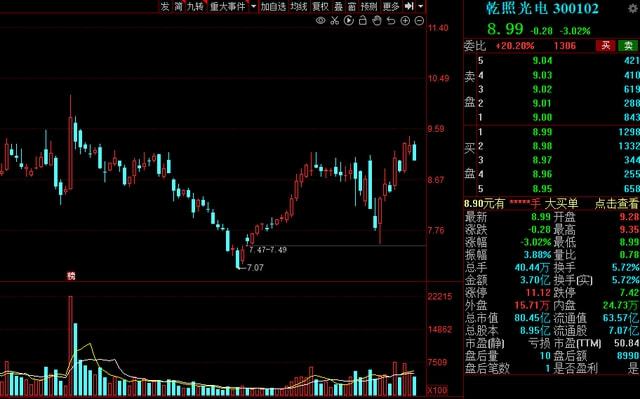Click the undo arrow icon
The image size is (640, 399).
point(391,20)
